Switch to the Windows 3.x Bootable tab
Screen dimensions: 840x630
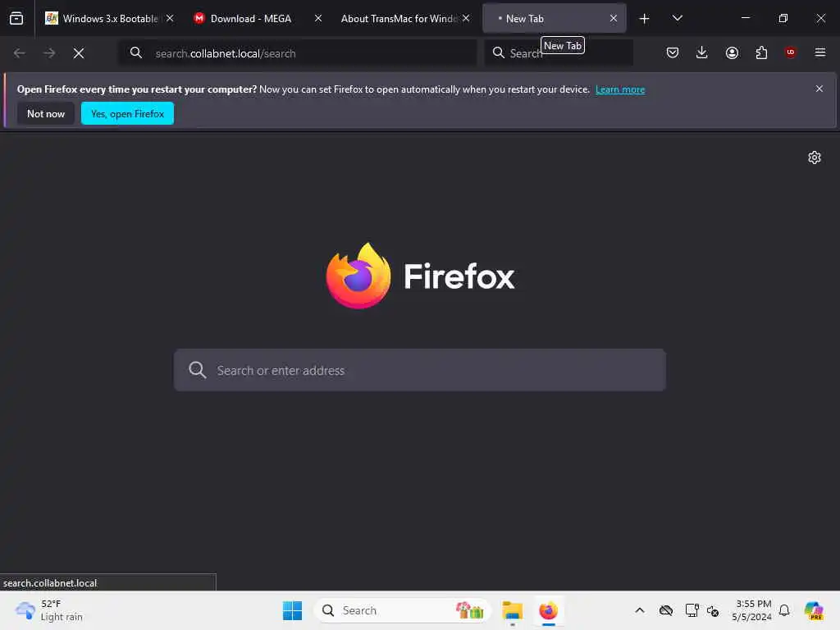tap(110, 19)
